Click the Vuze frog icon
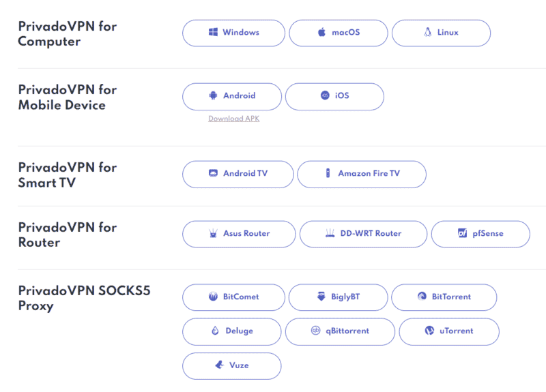 (x=219, y=365)
